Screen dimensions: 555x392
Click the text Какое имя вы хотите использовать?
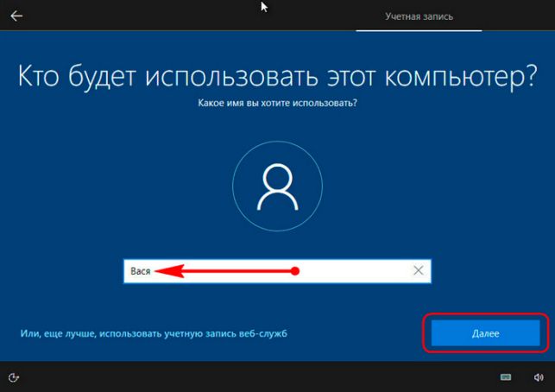pyautogui.click(x=277, y=103)
